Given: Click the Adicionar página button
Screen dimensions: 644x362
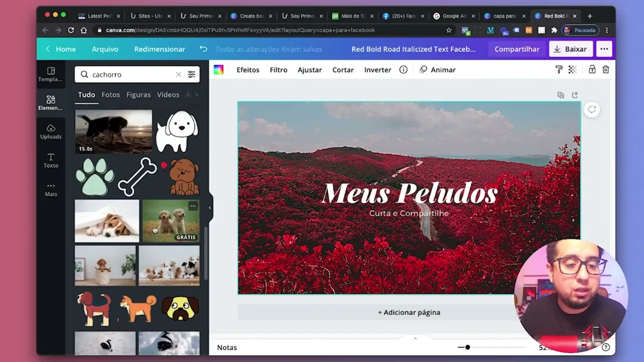Looking at the screenshot, I should [x=409, y=312].
